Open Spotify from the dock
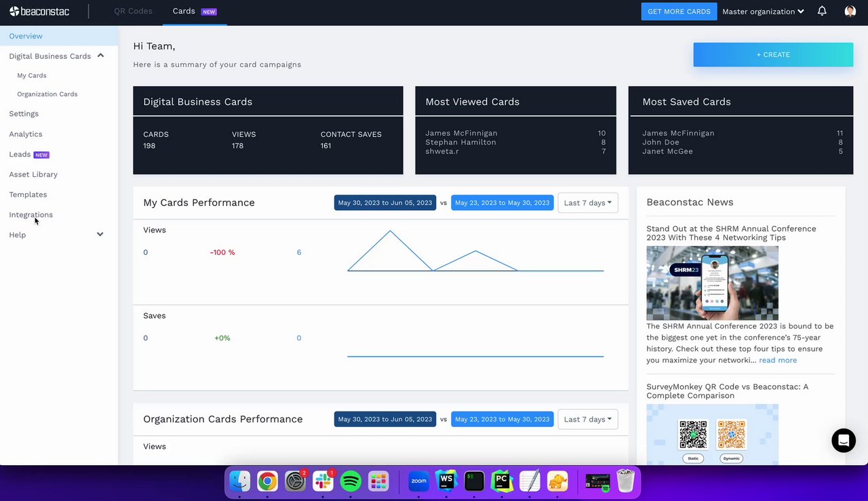The image size is (868, 501). 351,481
